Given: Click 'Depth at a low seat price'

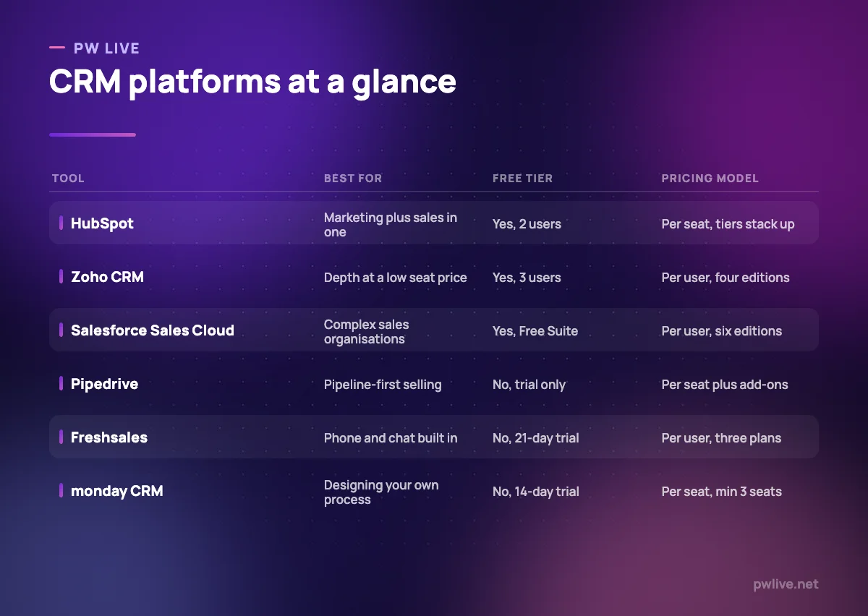Looking at the screenshot, I should (x=396, y=278).
